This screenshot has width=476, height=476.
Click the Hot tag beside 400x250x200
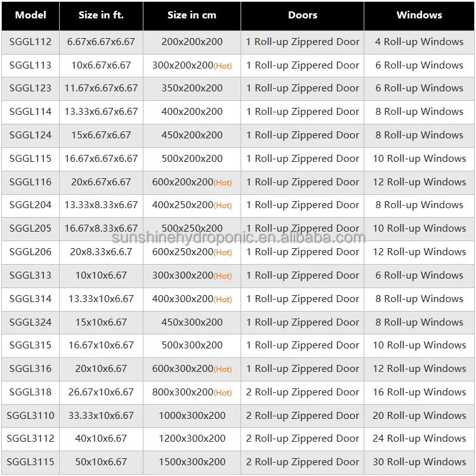[x=223, y=206]
